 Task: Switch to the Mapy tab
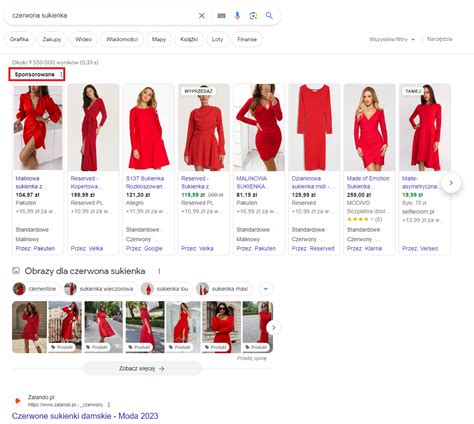tap(159, 39)
